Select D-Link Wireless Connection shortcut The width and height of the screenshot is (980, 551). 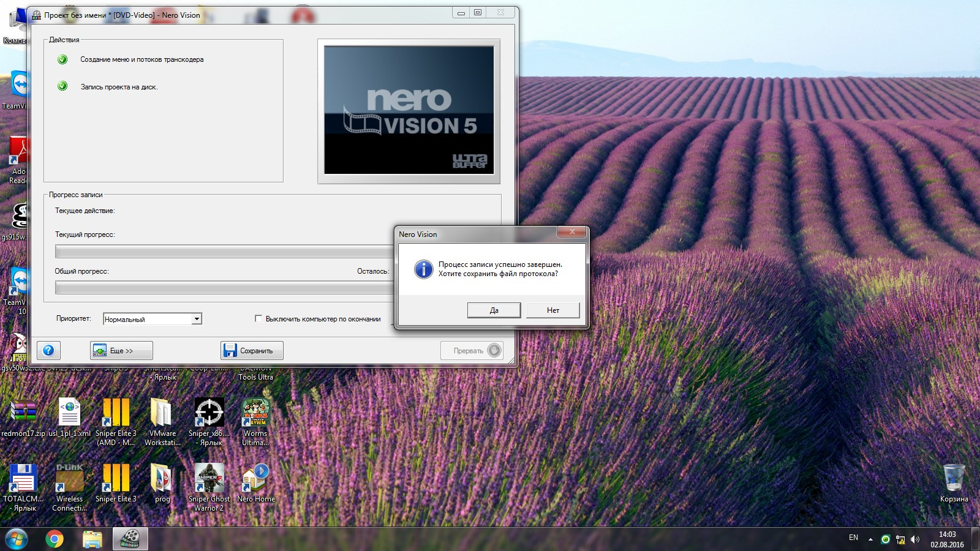click(69, 487)
